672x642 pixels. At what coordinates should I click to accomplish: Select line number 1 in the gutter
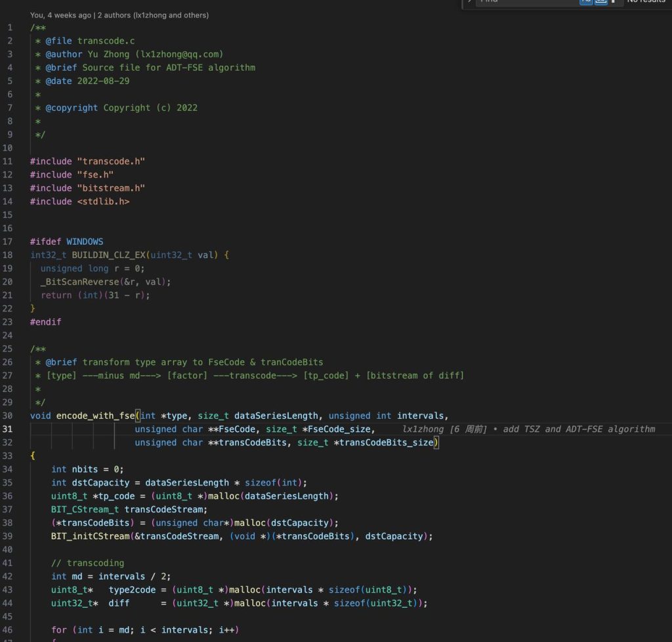tap(9, 27)
